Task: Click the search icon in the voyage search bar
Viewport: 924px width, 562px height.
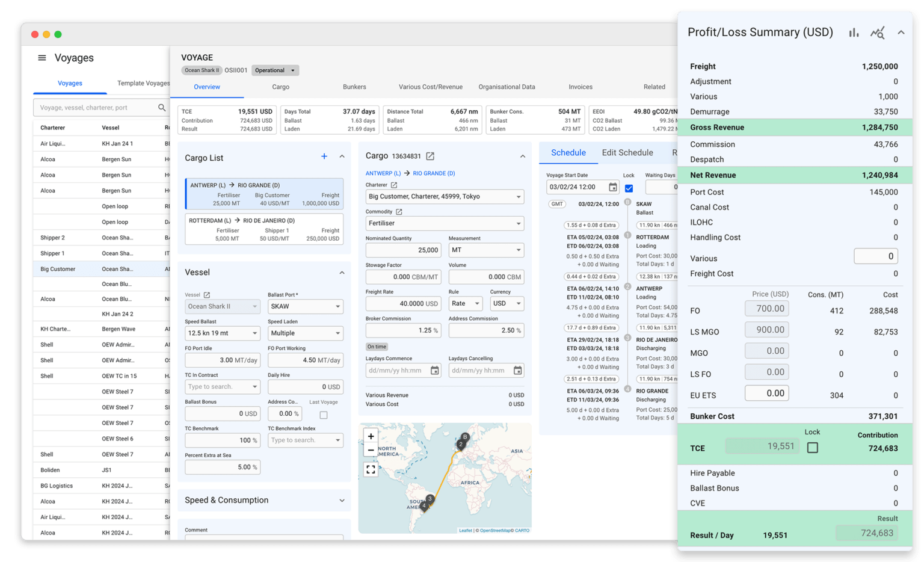Action: [x=161, y=107]
